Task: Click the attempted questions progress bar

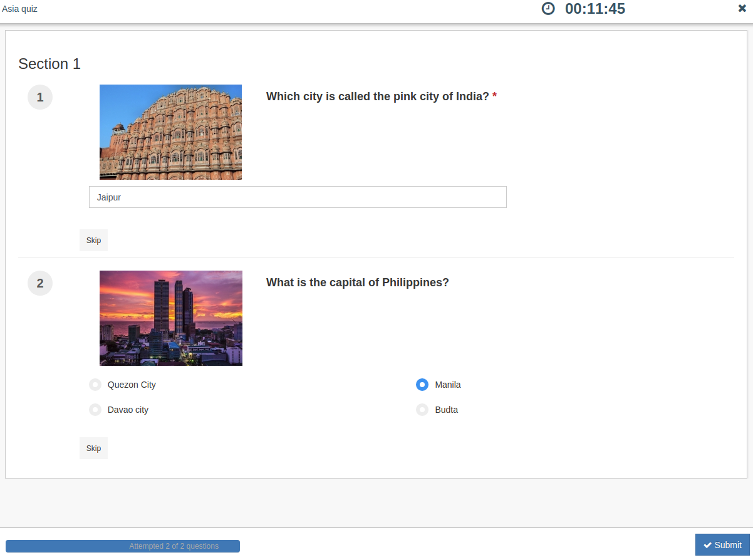Action: [x=123, y=546]
